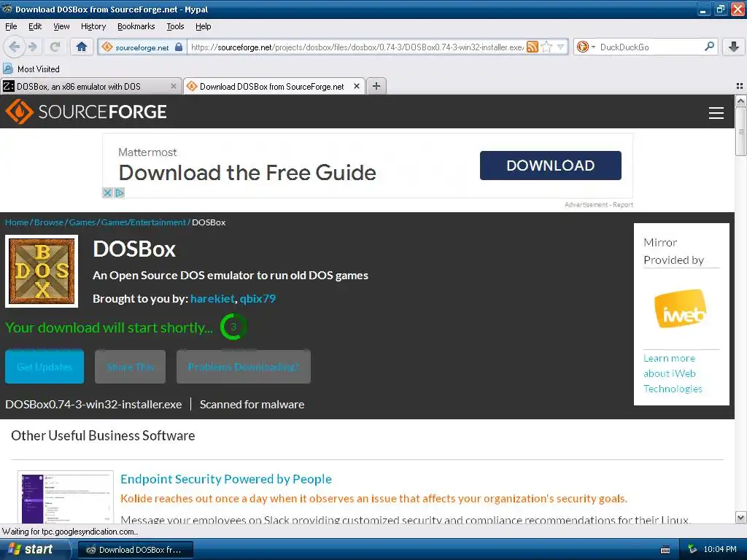Open the Games/Entertainment breadcrumb link
The image size is (747, 560).
[144, 222]
